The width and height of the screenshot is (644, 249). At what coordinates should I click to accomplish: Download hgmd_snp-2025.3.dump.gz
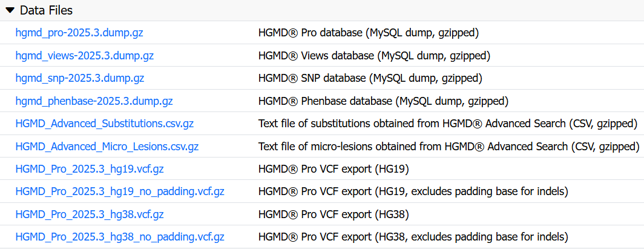[80, 78]
